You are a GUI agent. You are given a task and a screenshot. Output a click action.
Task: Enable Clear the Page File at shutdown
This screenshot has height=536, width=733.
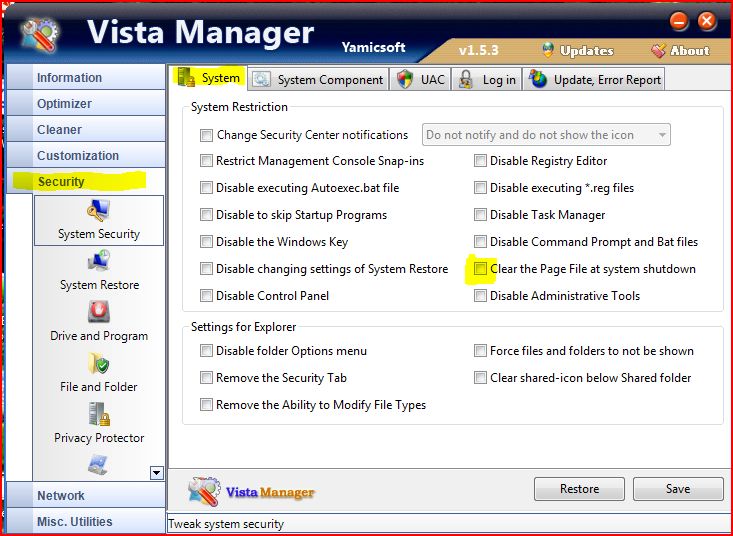tap(481, 269)
